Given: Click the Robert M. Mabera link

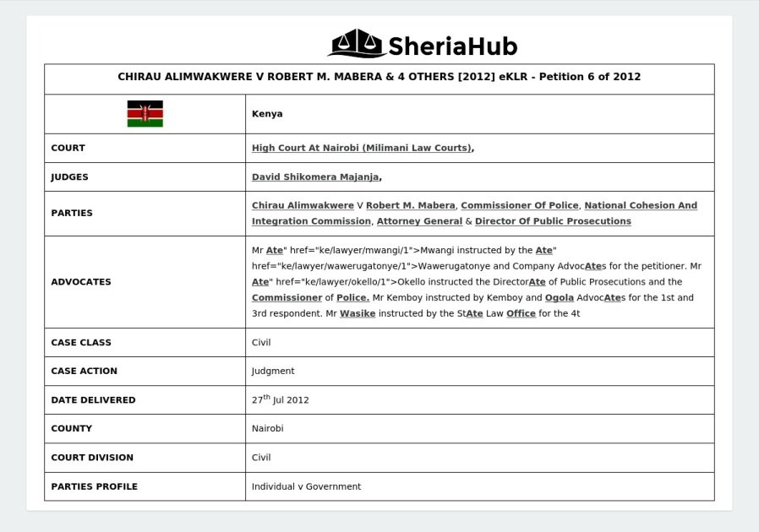Looking at the screenshot, I should 412,205.
